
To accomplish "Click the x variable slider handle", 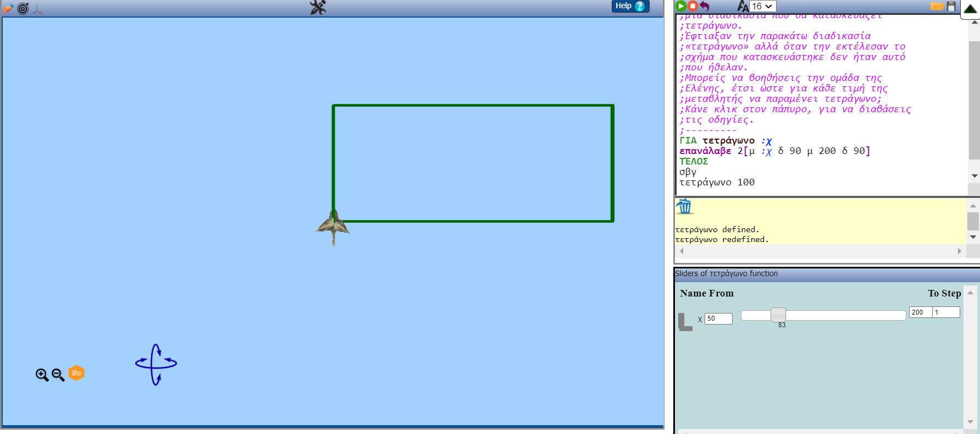I will point(778,315).
